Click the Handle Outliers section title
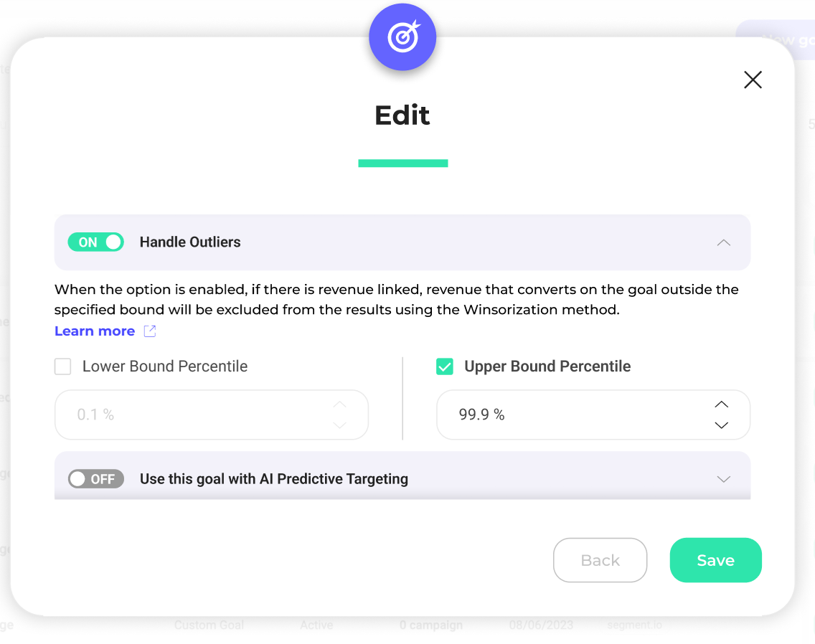 point(190,242)
